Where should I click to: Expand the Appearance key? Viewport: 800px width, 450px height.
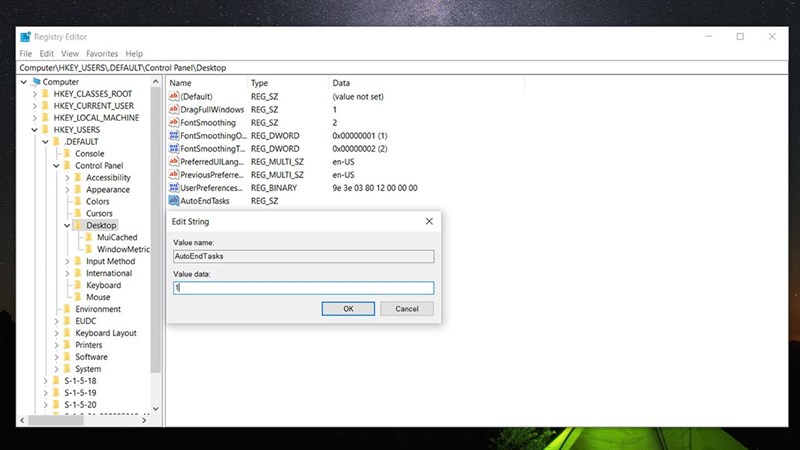[x=67, y=189]
